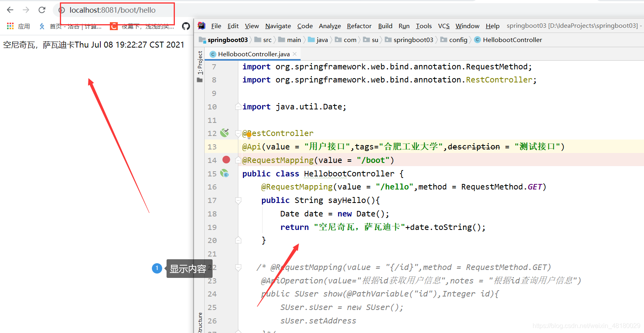Click on the @Api annotation
Viewport: 644px width, 333px height.
pos(252,147)
